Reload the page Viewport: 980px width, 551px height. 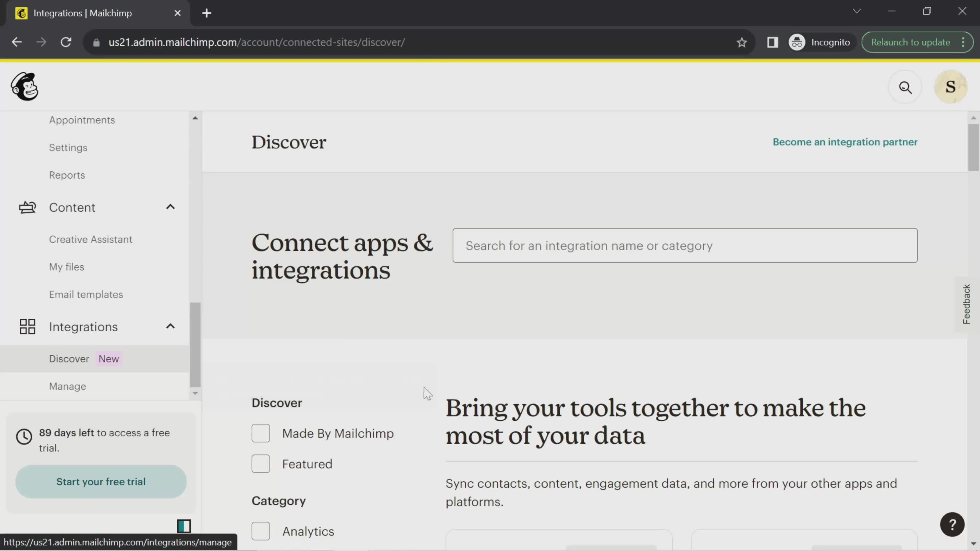[x=66, y=42]
